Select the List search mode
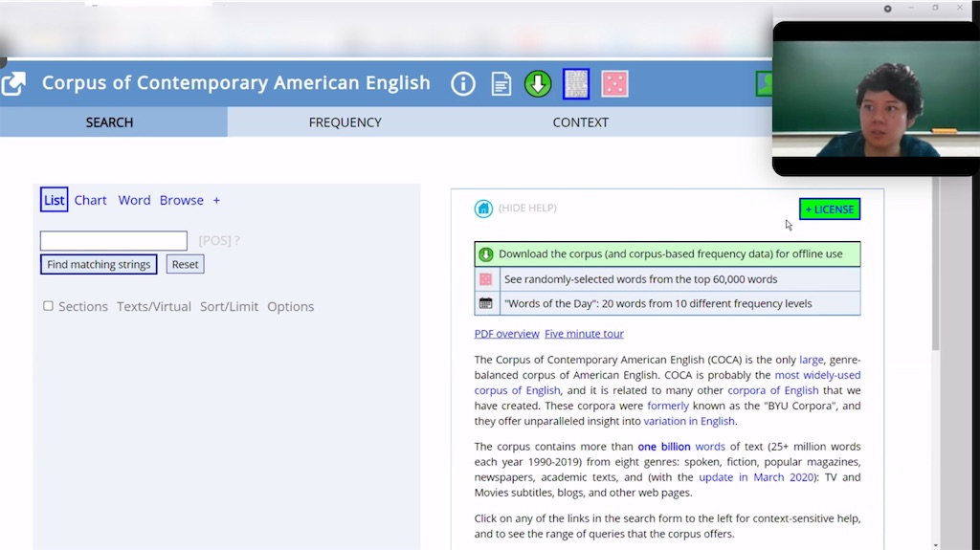The image size is (980, 550). click(54, 200)
